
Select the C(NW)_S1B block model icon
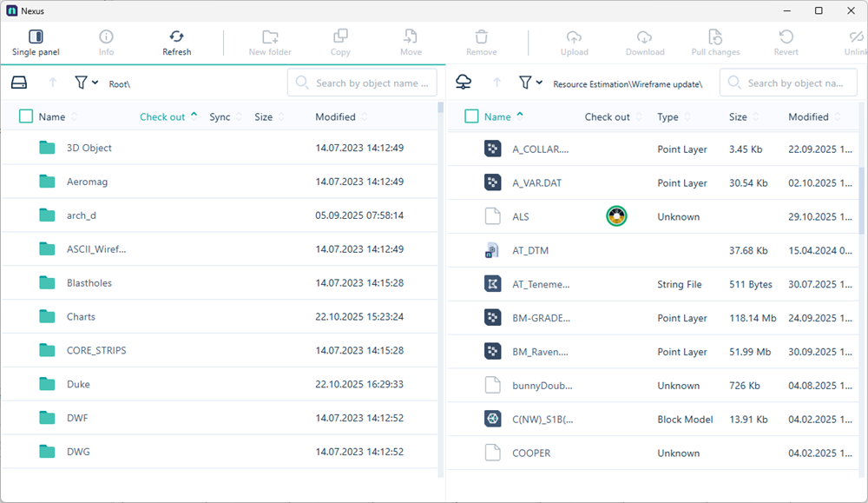pos(492,420)
